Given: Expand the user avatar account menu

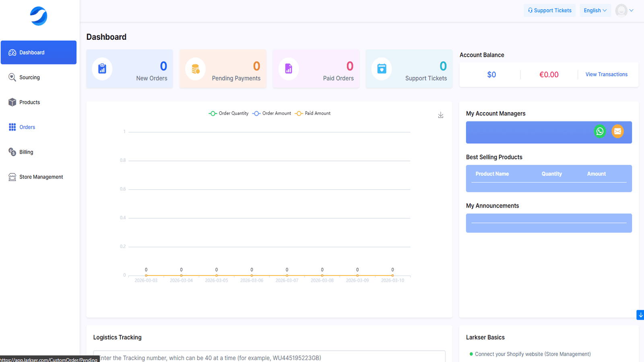Looking at the screenshot, I should click(x=625, y=10).
